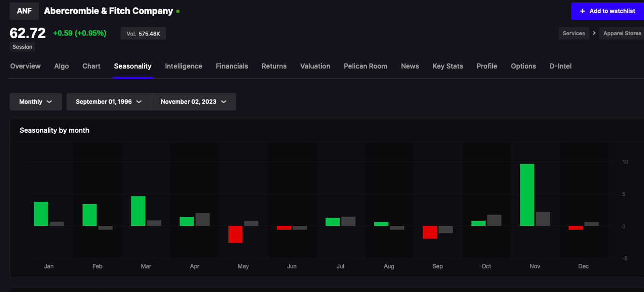Screen dimensions: 644x292
Task: Click the green February seasonality bar
Action: (90, 215)
